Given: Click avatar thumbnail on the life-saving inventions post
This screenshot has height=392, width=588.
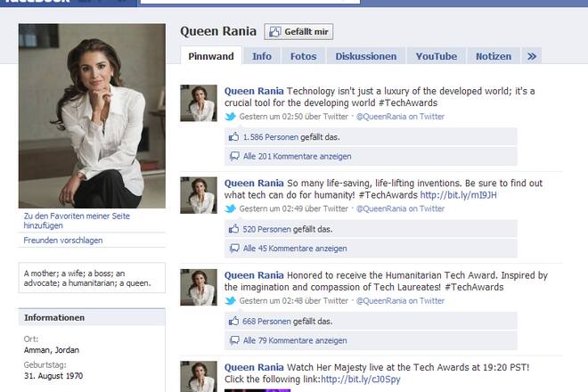Looking at the screenshot, I should [199, 195].
